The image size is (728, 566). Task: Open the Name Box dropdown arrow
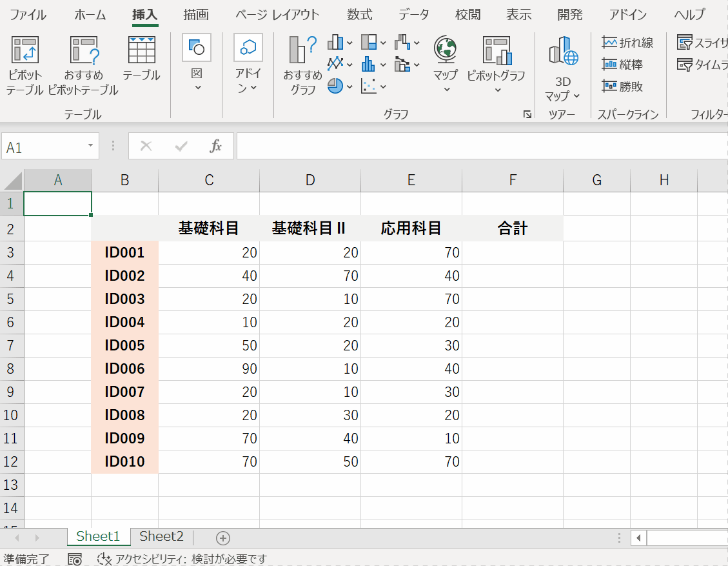pyautogui.click(x=91, y=147)
